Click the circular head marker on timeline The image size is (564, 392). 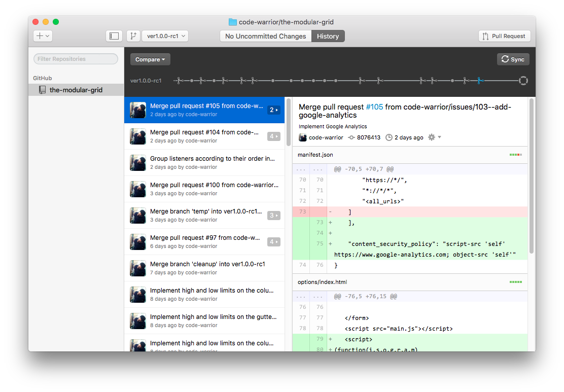[523, 81]
